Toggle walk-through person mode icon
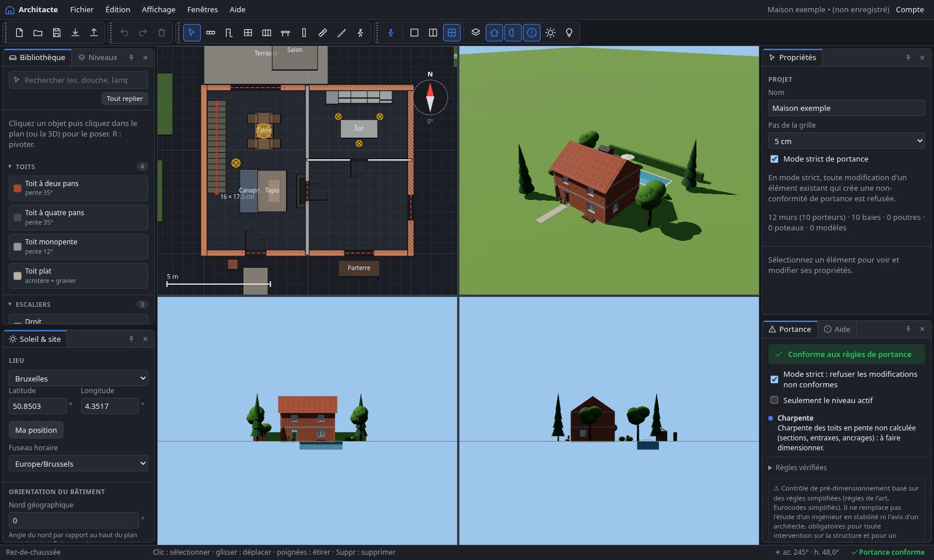Viewport: 934px width, 560px height. click(x=391, y=33)
